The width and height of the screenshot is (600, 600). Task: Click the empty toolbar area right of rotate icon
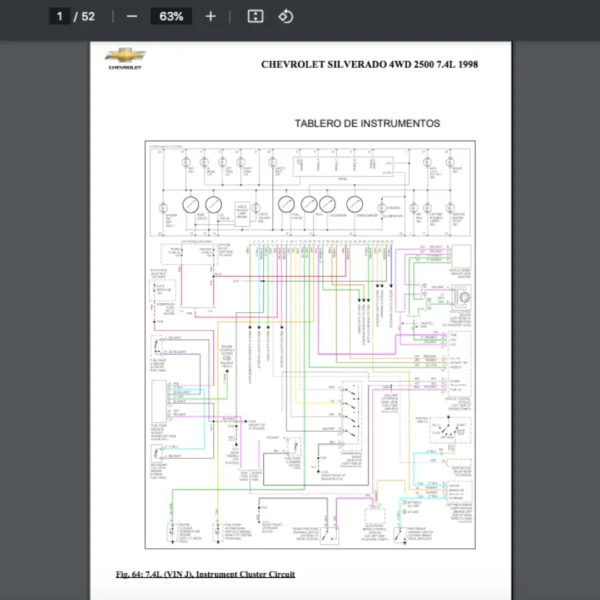click(450, 16)
